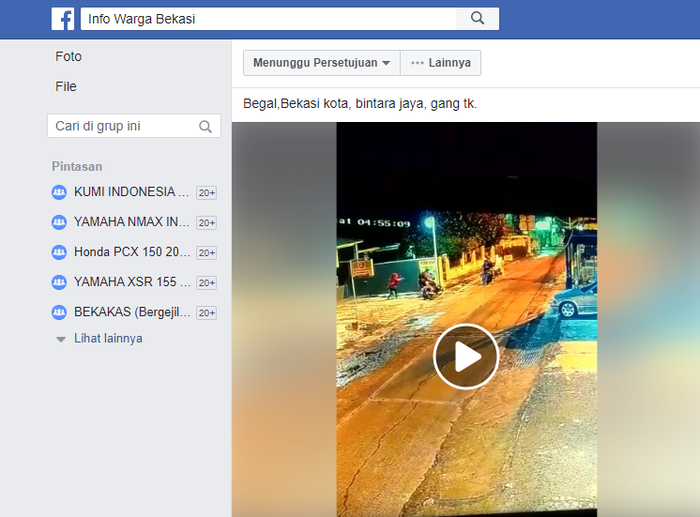Open the Menunggu Persetujuan dropdown
The height and width of the screenshot is (517, 700).
point(321,63)
